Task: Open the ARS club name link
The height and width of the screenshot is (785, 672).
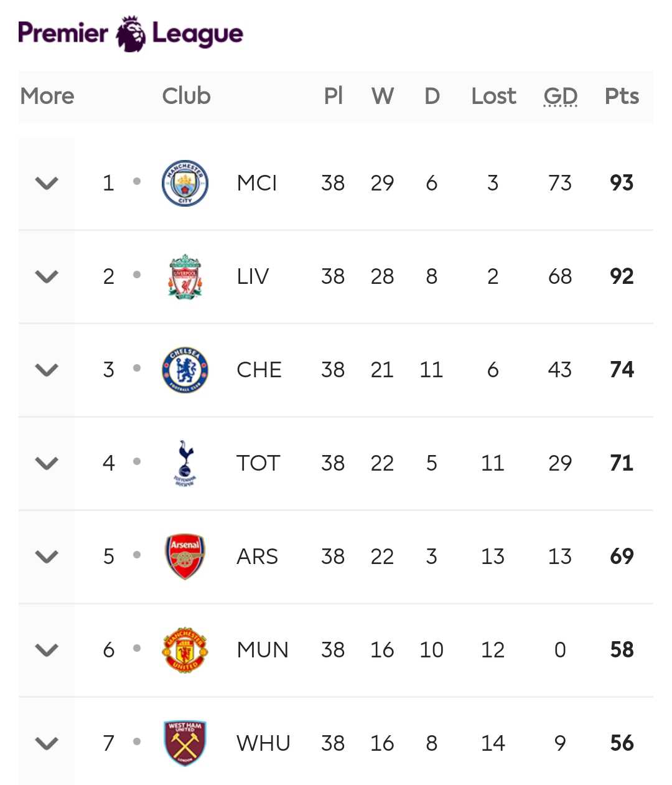Action: click(x=257, y=557)
